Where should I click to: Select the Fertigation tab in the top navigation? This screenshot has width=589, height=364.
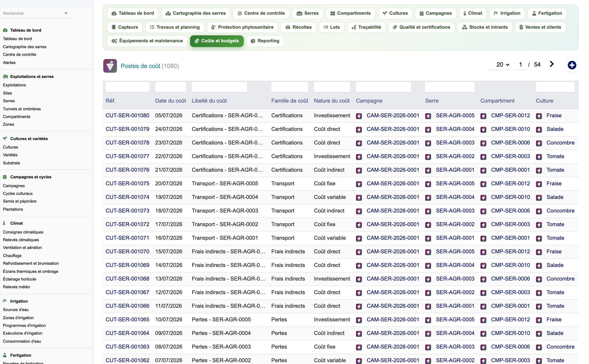click(547, 13)
